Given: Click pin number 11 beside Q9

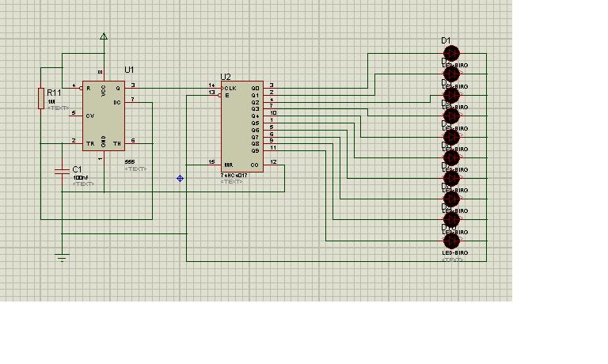Looking at the screenshot, I should (273, 148).
